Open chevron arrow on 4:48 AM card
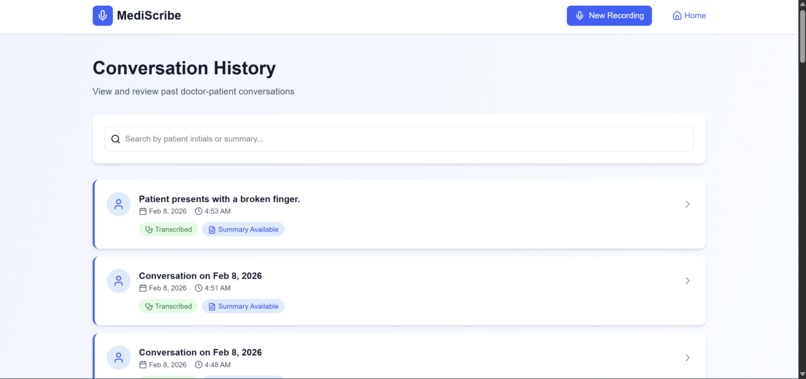806x379 pixels. pyautogui.click(x=687, y=357)
